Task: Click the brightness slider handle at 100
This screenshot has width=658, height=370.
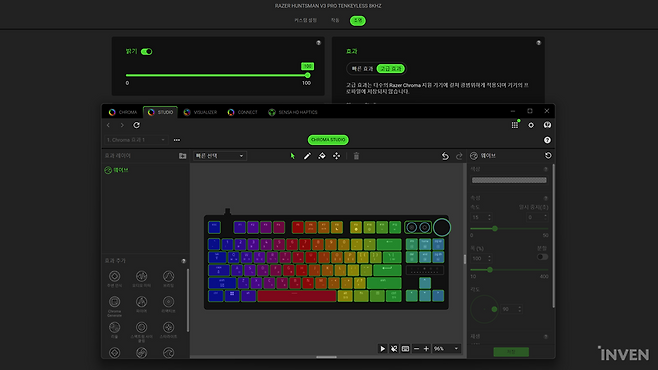Action: pos(308,75)
